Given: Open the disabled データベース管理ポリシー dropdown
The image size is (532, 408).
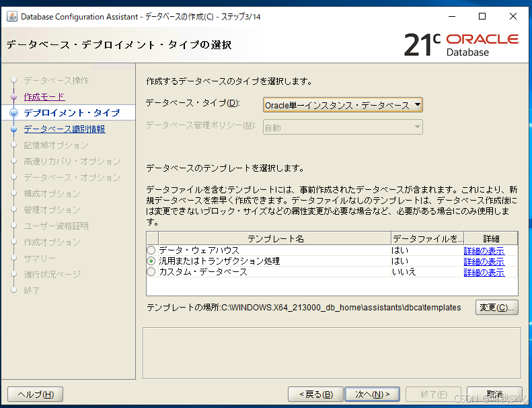Looking at the screenshot, I should click(x=343, y=127).
